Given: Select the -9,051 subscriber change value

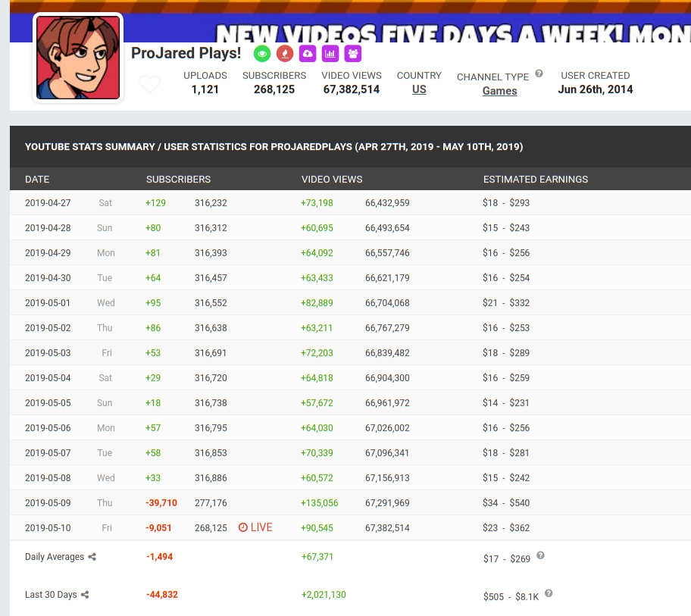Looking at the screenshot, I should coord(158,528).
